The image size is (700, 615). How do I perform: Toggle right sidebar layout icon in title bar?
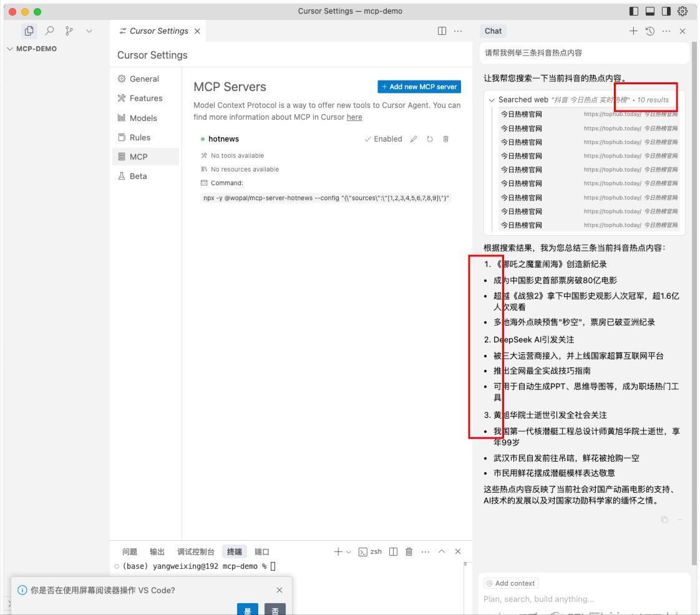[666, 11]
